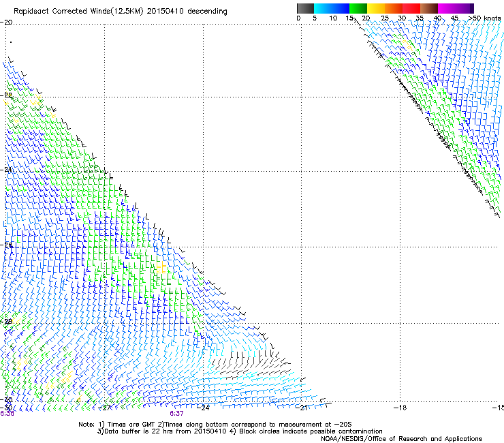This screenshot has width=504, height=443.
Task: Click the '10' label under the legend
Action: pyautogui.click(x=333, y=18)
